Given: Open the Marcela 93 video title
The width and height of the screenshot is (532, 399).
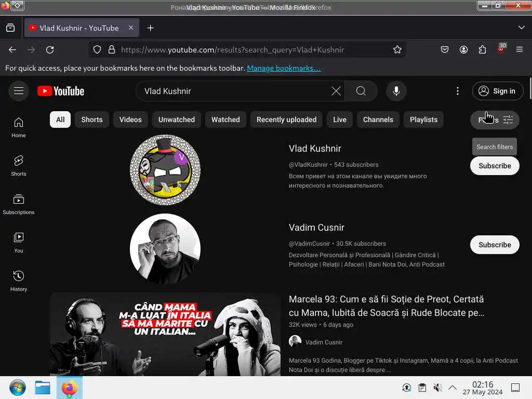Looking at the screenshot, I should click(x=387, y=305).
